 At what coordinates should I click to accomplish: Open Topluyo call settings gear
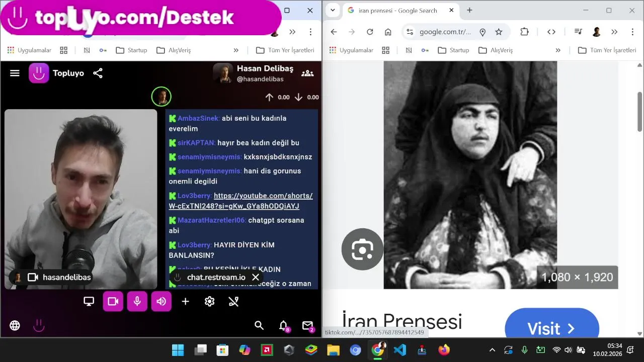(210, 301)
